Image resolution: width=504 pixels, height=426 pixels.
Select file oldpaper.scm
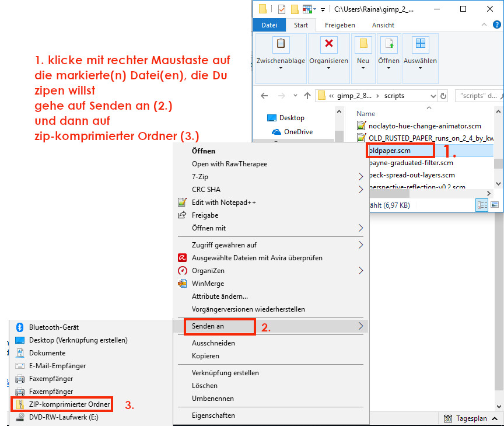tap(430, 151)
